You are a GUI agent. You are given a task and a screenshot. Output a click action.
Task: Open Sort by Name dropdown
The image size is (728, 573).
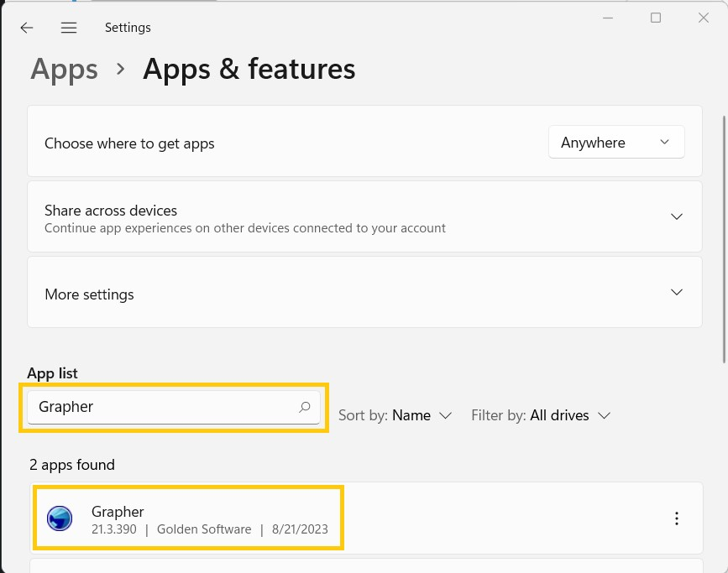tap(395, 415)
